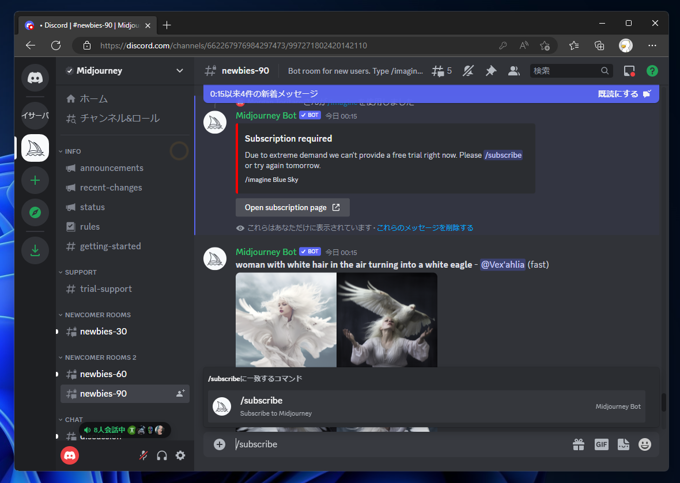Open browser settings three-dots menu

[x=652, y=46]
